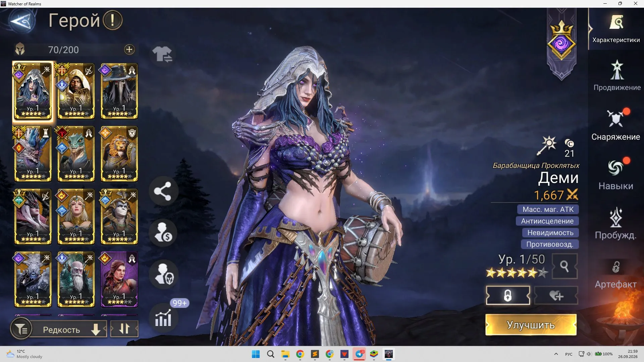
Task: Open the Пробужд. tab
Action: tap(616, 224)
